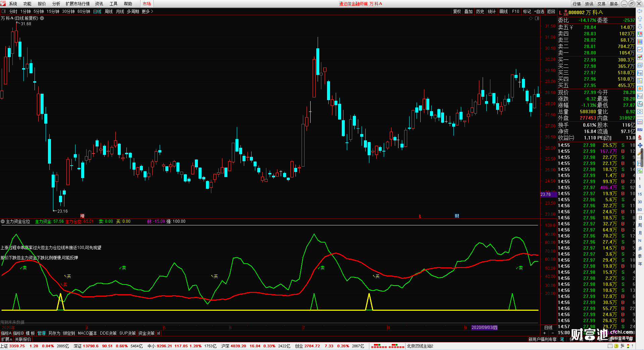Click the red dollar sign sidebar icon
Image resolution: width=644 pixels, height=350 pixels.
click(640, 137)
